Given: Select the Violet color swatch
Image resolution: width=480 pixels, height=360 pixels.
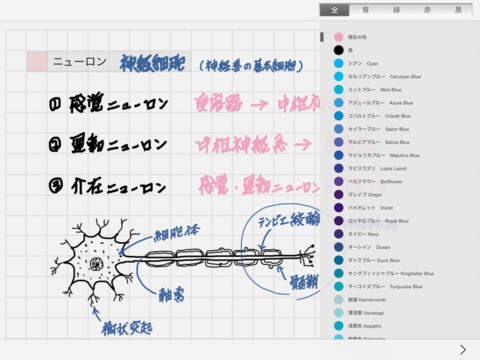Looking at the screenshot, I should coord(339,208).
